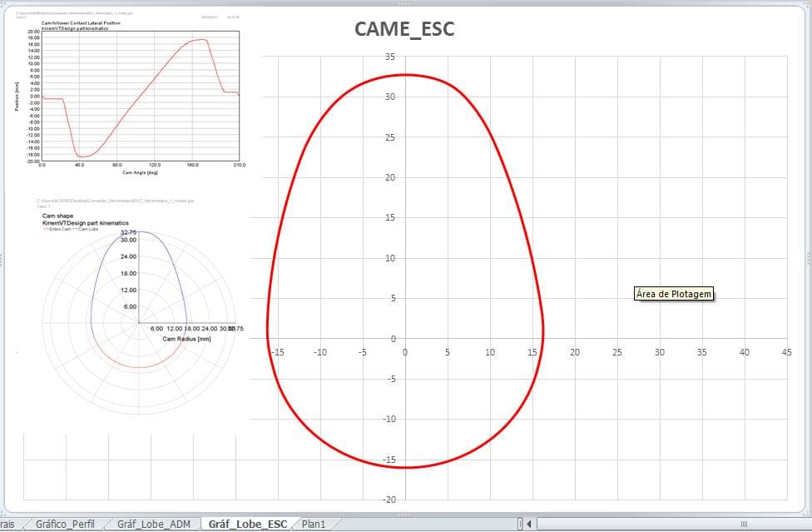
Task: Switch to the Gráfico_Perfil sheet tab
Action: (x=65, y=525)
